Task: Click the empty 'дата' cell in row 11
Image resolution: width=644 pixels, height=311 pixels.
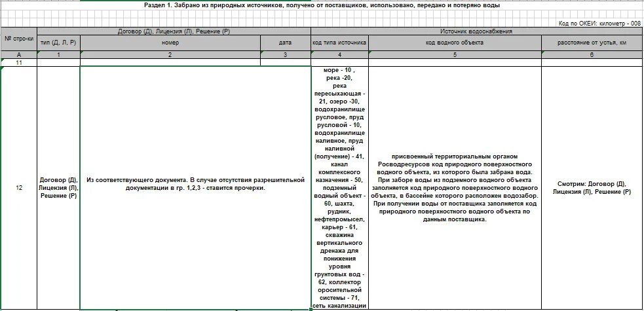Action: pos(286,62)
